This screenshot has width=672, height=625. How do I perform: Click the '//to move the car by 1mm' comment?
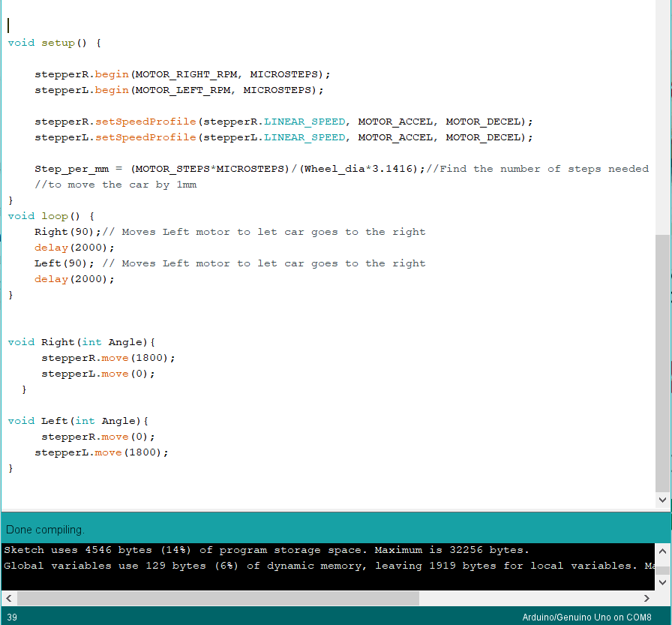(115, 185)
